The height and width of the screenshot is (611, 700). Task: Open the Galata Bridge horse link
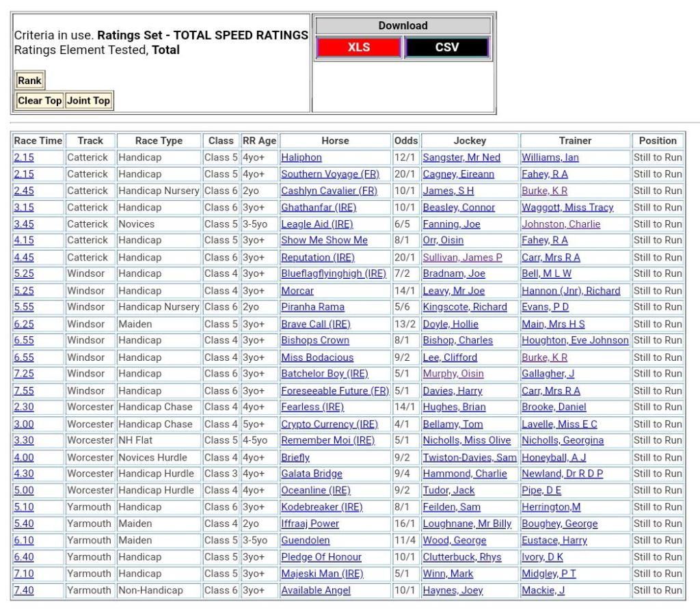312,474
